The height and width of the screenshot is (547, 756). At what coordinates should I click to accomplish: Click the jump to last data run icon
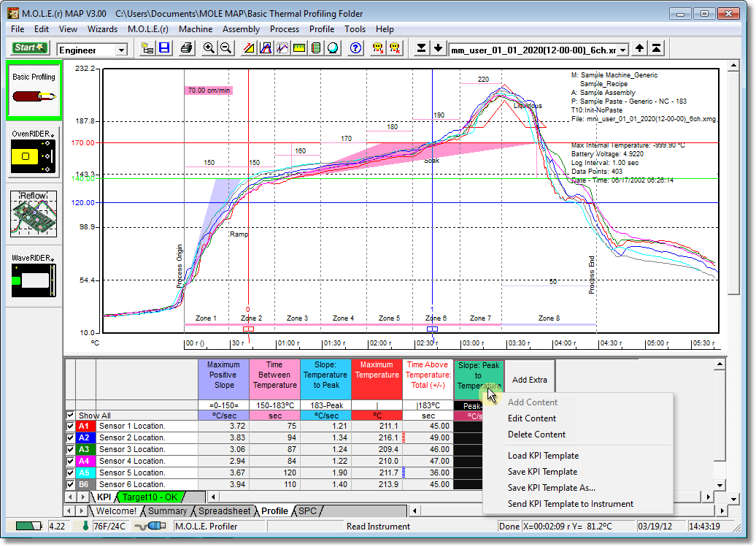click(421, 48)
